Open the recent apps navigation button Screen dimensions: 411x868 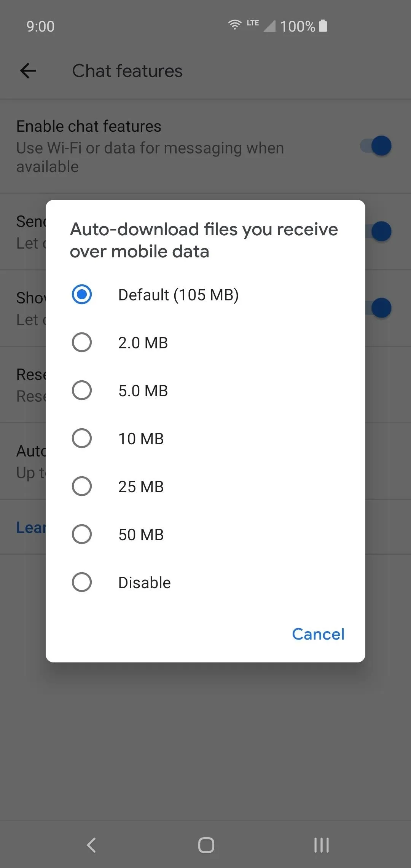pos(321,845)
